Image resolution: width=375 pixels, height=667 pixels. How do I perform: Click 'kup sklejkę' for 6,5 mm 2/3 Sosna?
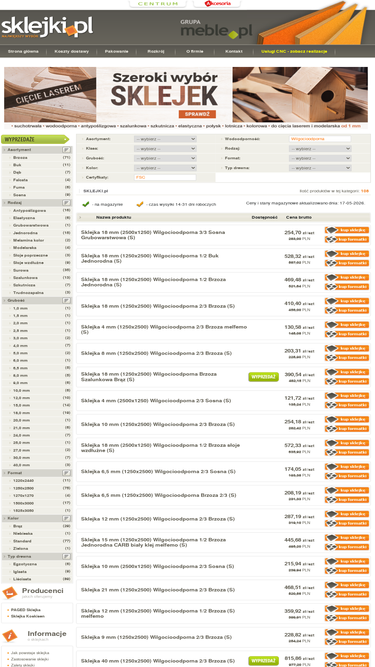click(347, 467)
